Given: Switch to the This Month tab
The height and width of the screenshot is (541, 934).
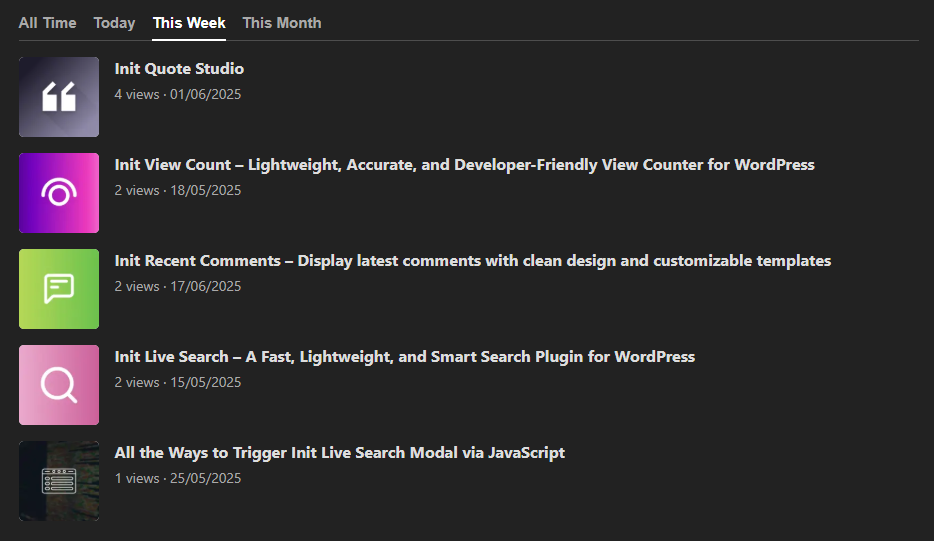Looking at the screenshot, I should (x=282, y=23).
